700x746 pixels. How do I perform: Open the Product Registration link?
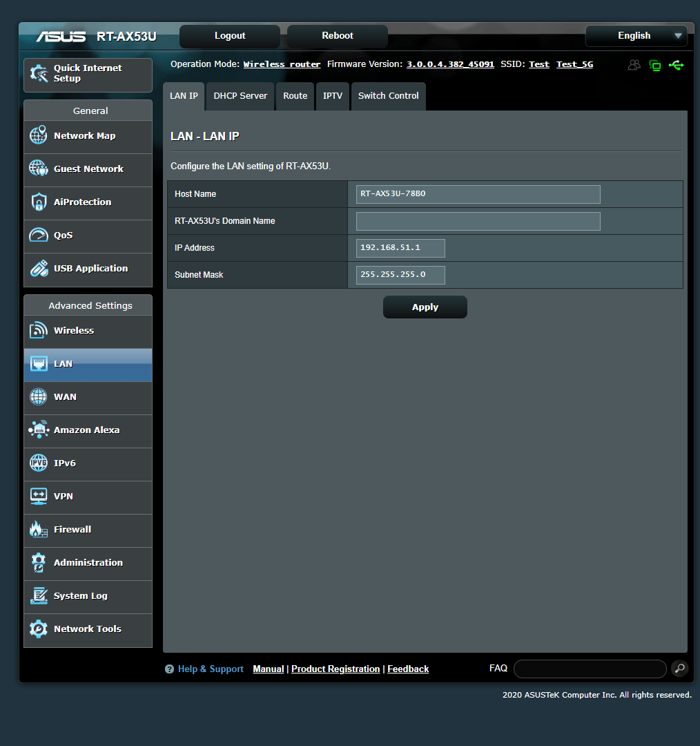pyautogui.click(x=336, y=669)
